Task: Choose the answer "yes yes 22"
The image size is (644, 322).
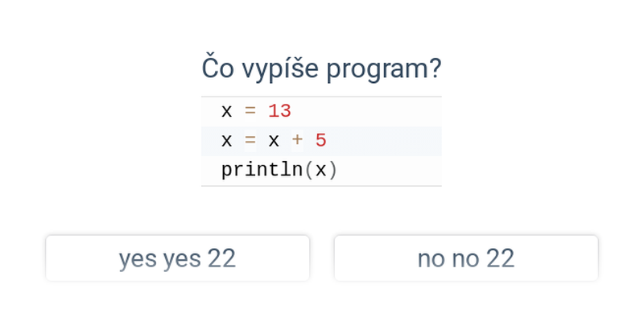Action: coord(177,258)
